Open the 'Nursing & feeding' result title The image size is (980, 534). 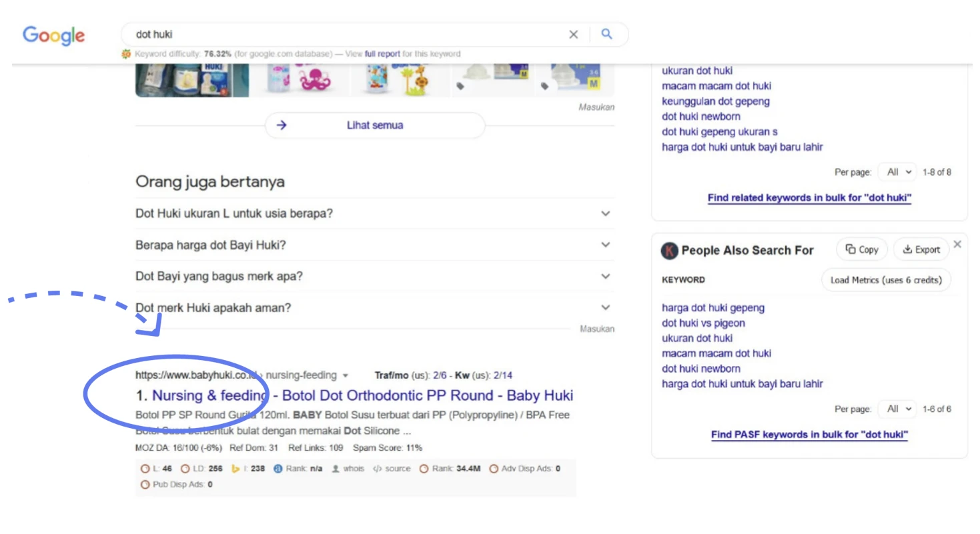pyautogui.click(x=362, y=395)
